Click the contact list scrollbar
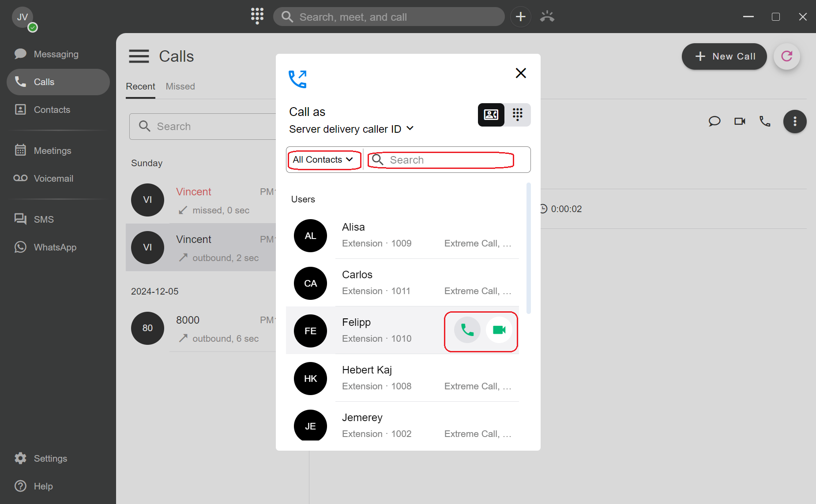This screenshot has height=504, width=816. point(528,248)
